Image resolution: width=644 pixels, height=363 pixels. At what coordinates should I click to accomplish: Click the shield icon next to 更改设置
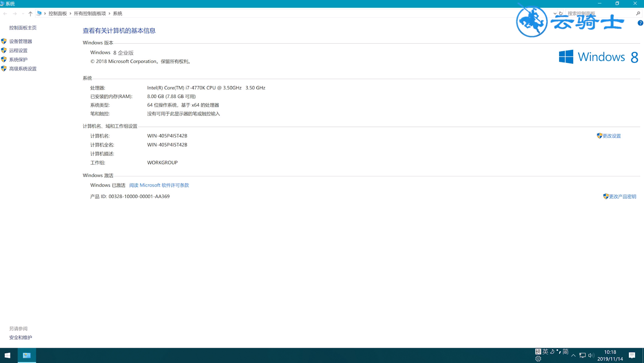[600, 135]
